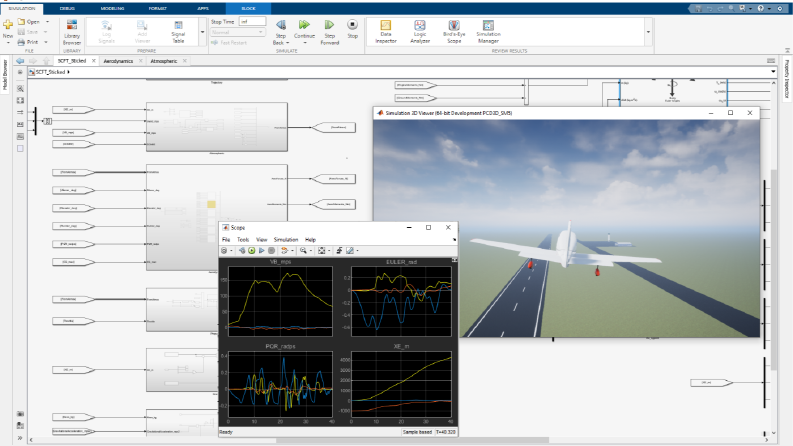Screen dimensions: 793x446
Task: Click the XE_m plot in Scope
Action: click(401, 384)
